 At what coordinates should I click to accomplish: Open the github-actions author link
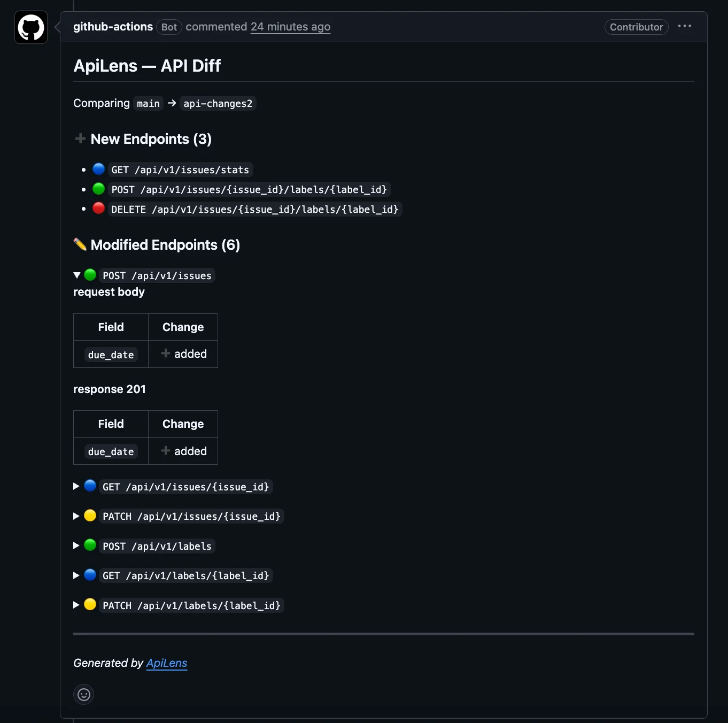[113, 27]
